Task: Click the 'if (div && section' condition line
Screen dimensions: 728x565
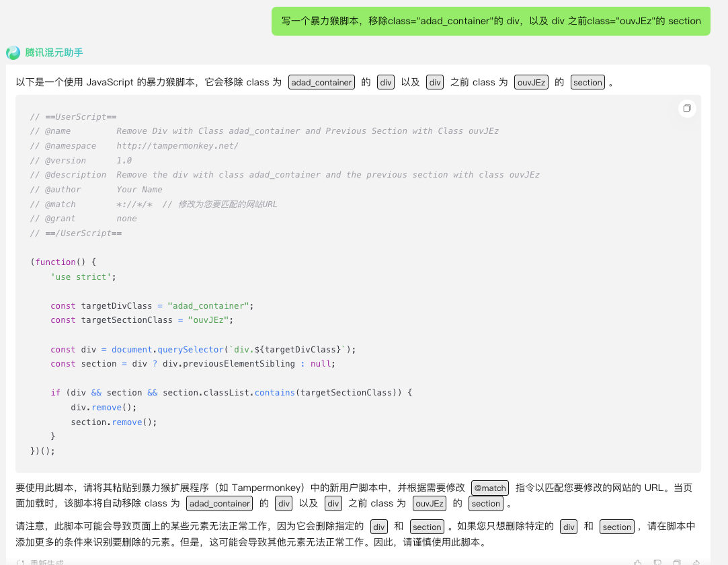Action: click(231, 393)
